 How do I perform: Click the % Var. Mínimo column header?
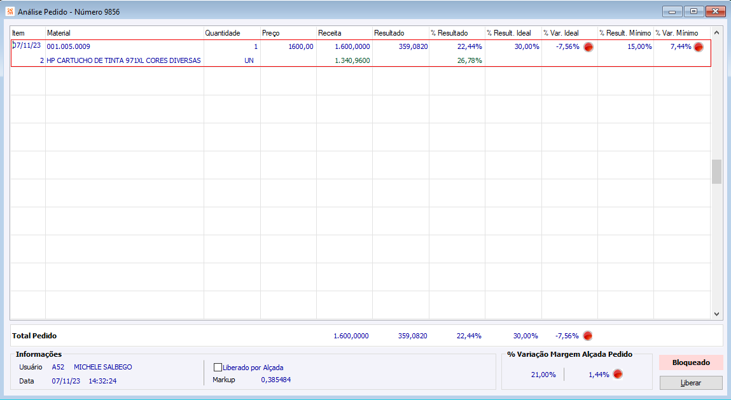point(682,33)
